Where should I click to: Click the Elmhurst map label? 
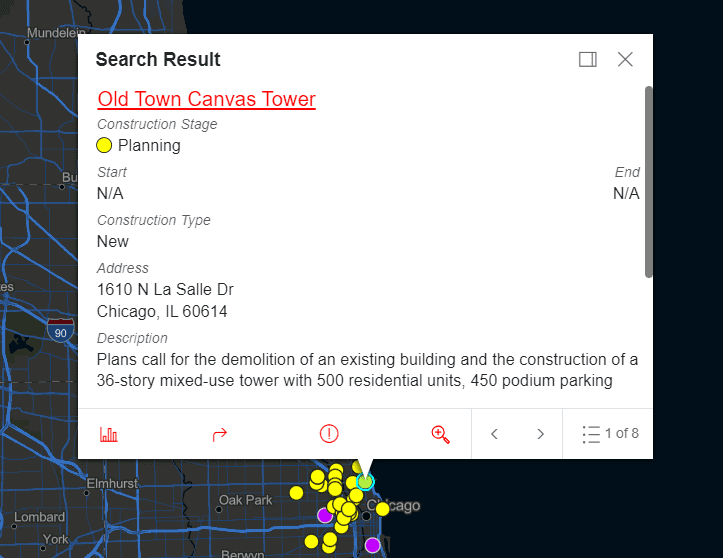(x=111, y=483)
